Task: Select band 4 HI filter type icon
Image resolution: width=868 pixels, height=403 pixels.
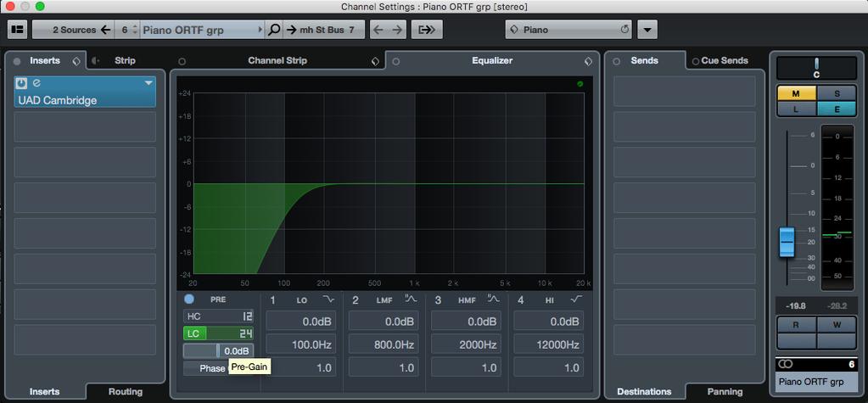Action: pos(576,299)
